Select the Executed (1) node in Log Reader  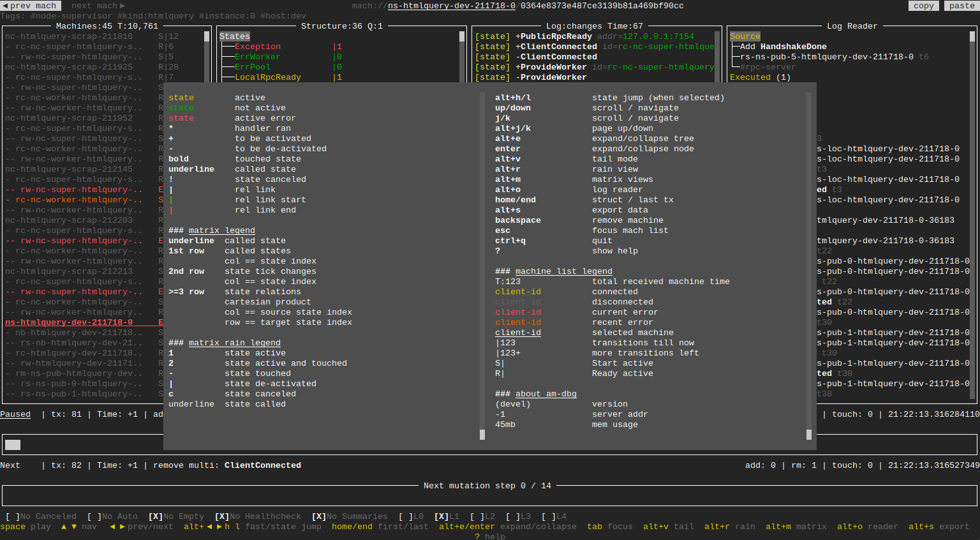761,77
